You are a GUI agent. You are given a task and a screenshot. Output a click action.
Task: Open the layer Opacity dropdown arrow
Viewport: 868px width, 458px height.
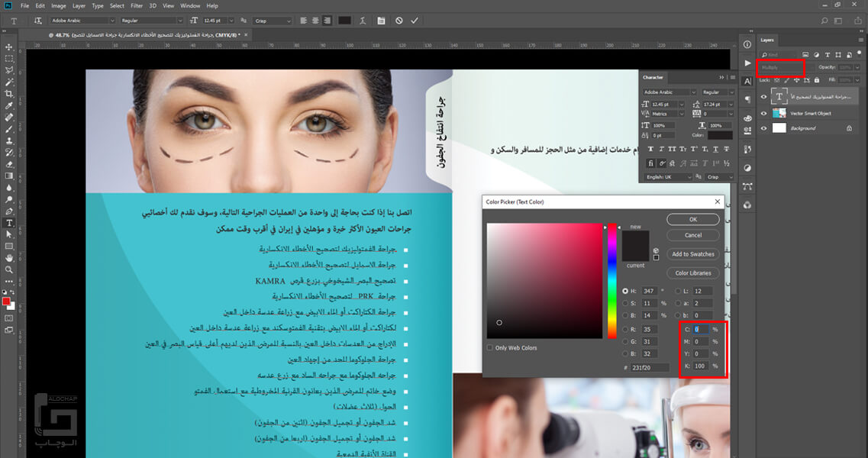(x=857, y=67)
